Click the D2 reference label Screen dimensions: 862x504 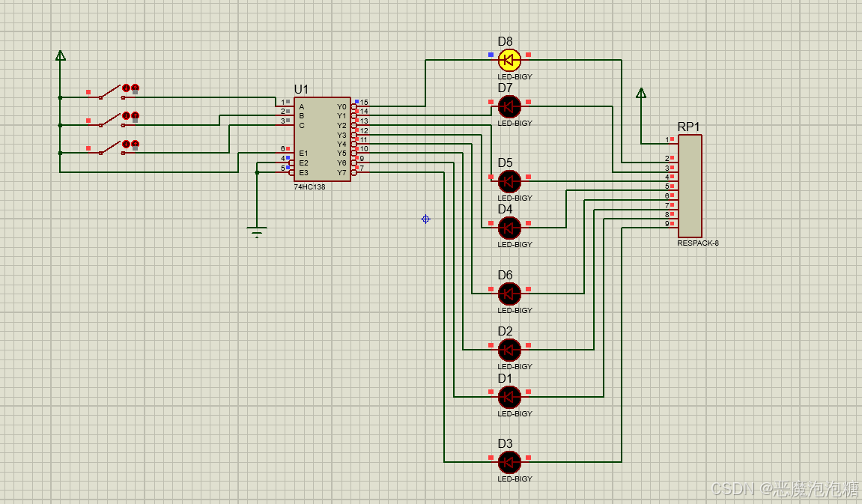(505, 331)
